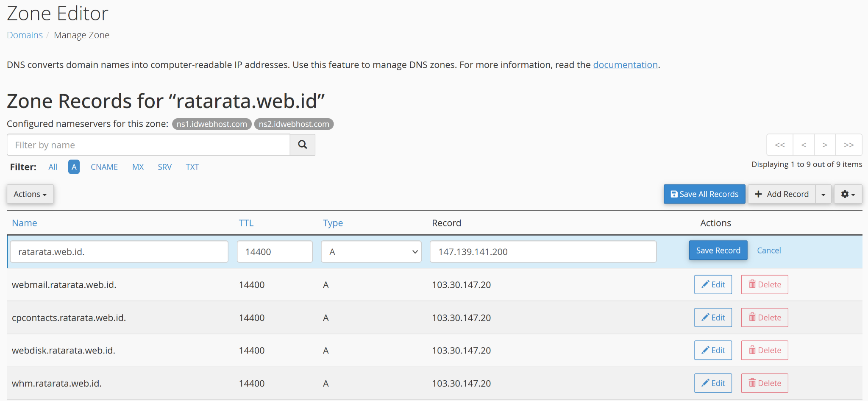Screen dimensions: 868x401
Task: Edit the cpcontacts.ratarata.web.id record
Action: coord(713,317)
